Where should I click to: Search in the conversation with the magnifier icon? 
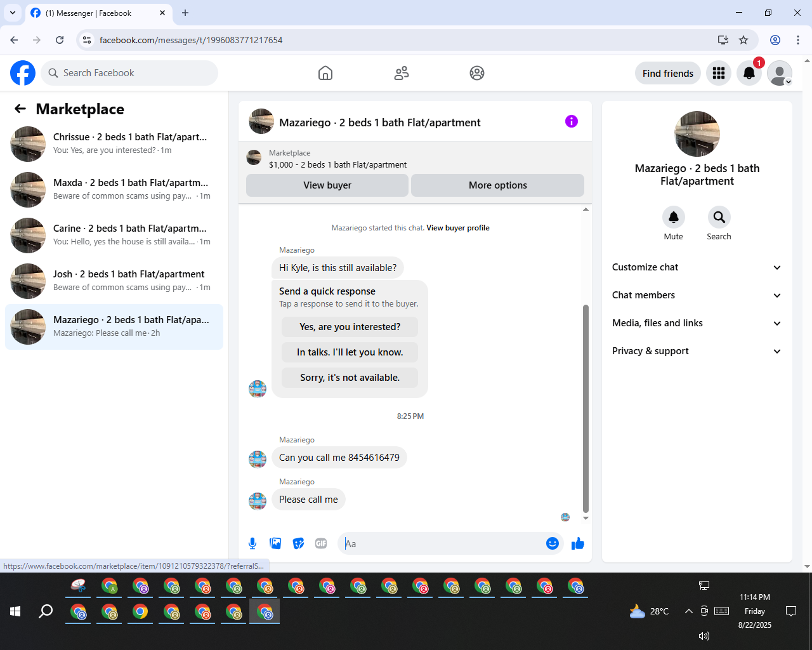[x=719, y=217]
